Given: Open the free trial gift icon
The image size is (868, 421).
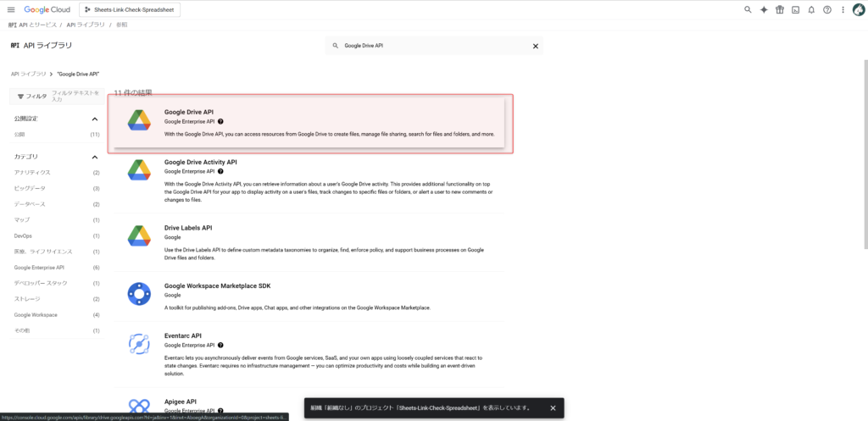Looking at the screenshot, I should coord(780,9).
